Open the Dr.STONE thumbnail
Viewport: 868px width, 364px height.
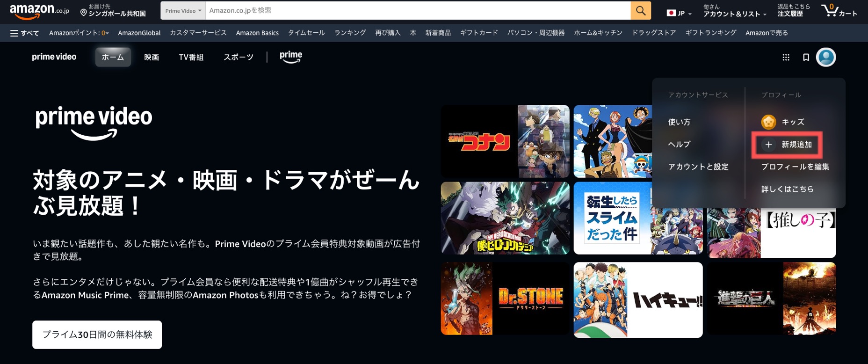[x=505, y=298]
